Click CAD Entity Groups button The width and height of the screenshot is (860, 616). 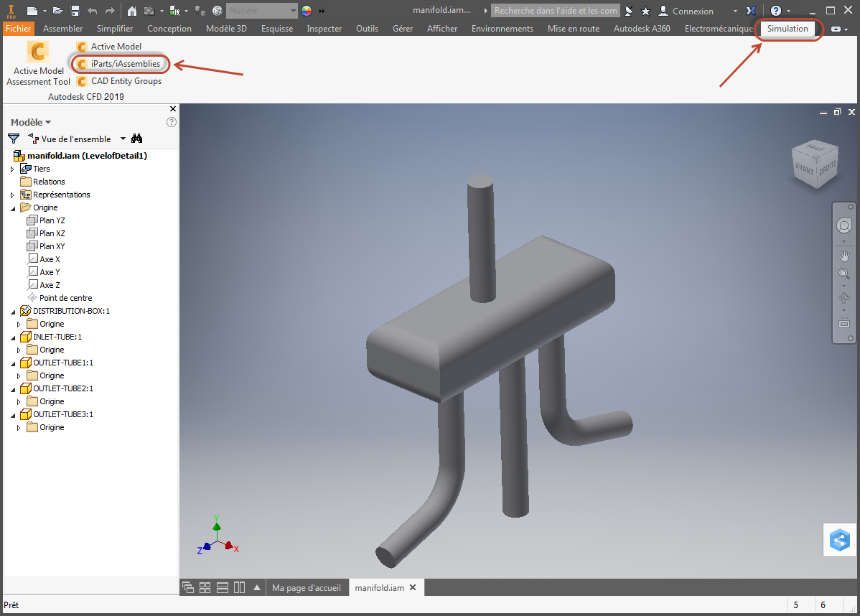(x=119, y=81)
